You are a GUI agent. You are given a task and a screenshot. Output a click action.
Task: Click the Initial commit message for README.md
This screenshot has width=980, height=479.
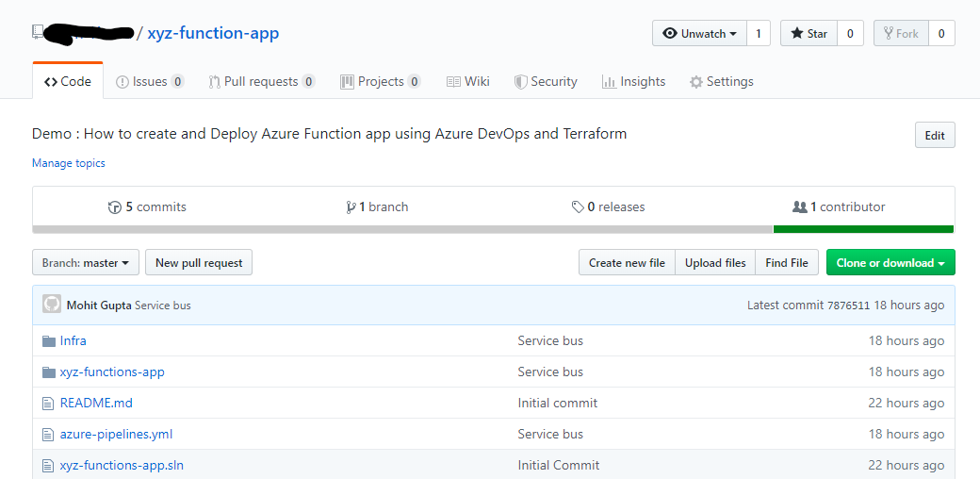tap(558, 404)
